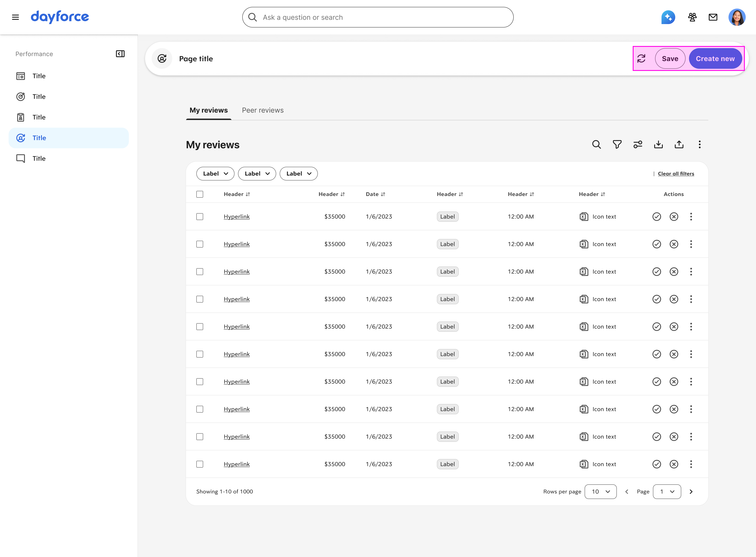Click the Clear all filters link

676,174
